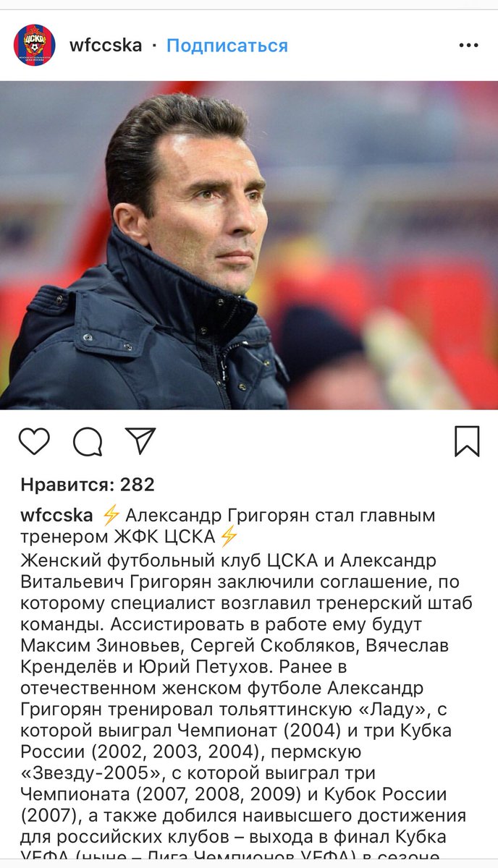Click the lightning emoji after ЖФК ЦСКА

click(x=229, y=537)
